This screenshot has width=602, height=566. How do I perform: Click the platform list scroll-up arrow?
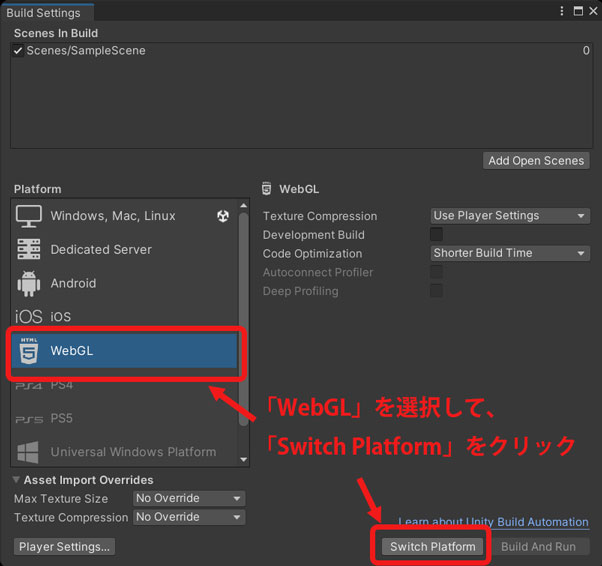click(x=243, y=206)
